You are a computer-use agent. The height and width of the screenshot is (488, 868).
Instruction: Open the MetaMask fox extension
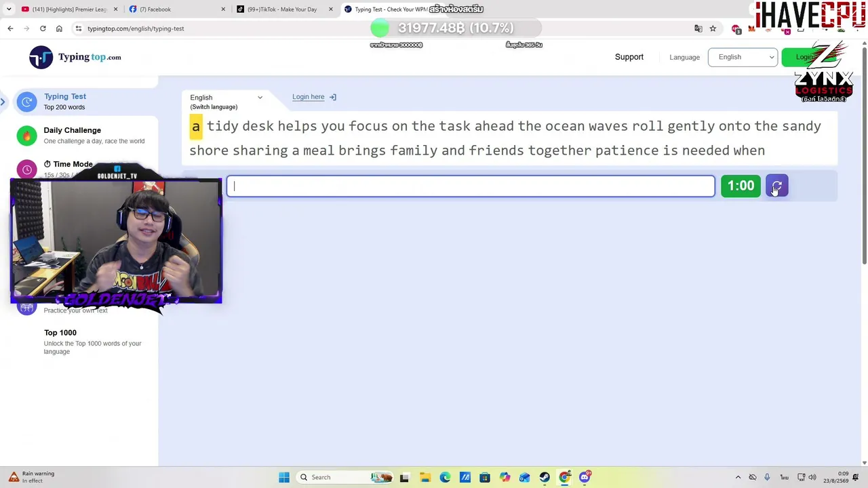click(x=751, y=28)
